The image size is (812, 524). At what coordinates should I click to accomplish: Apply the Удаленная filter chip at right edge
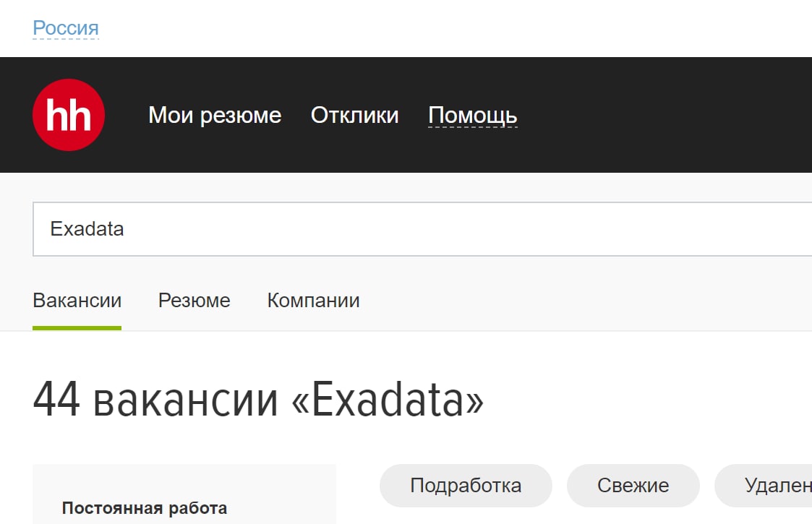[764, 486]
